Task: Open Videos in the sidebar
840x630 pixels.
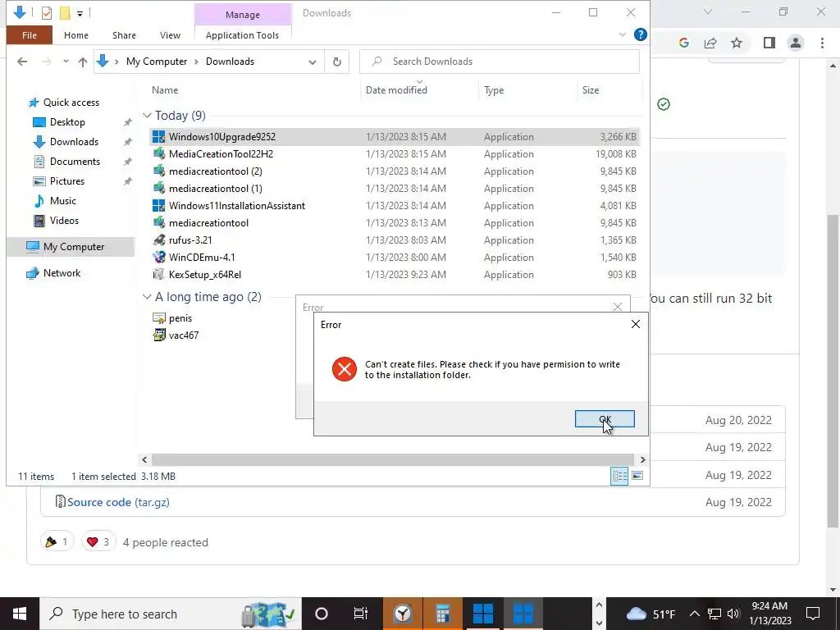Action: point(64,221)
